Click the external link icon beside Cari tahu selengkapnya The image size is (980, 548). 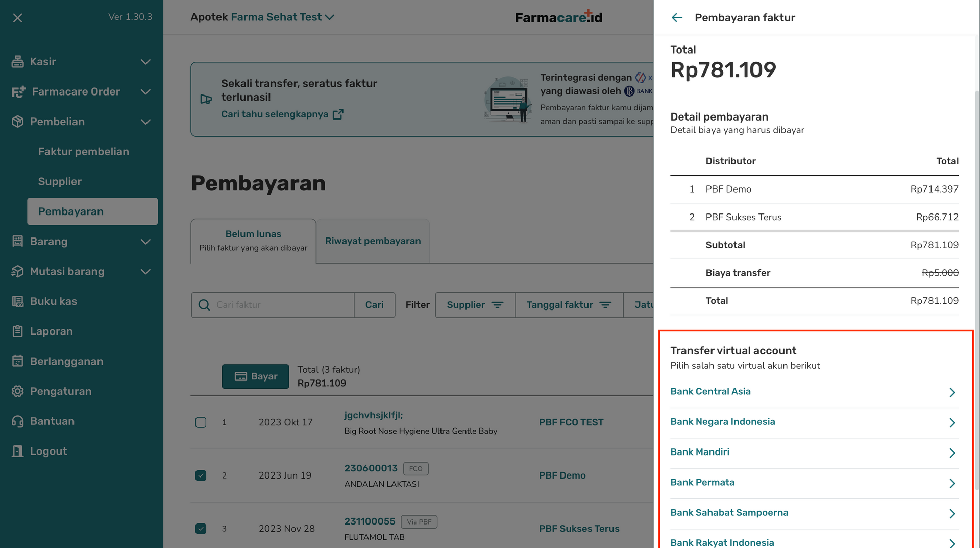point(338,114)
